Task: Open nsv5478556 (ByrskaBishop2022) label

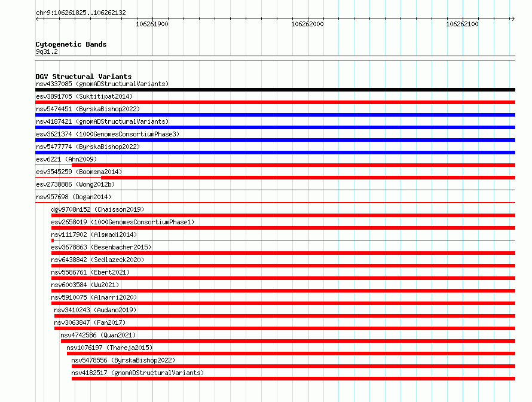Action: [123, 360]
